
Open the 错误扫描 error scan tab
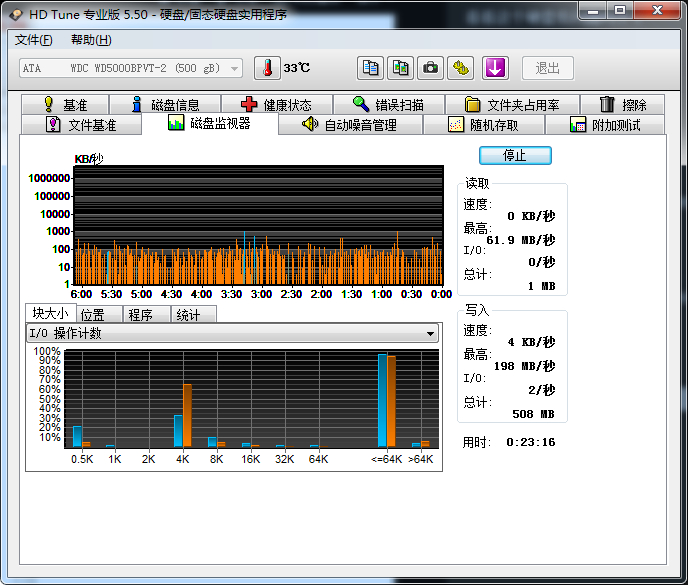pos(388,105)
